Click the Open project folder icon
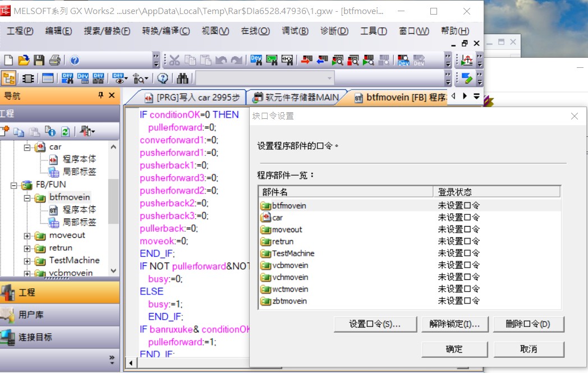Image resolution: width=588 pixels, height=373 pixels. (x=24, y=60)
